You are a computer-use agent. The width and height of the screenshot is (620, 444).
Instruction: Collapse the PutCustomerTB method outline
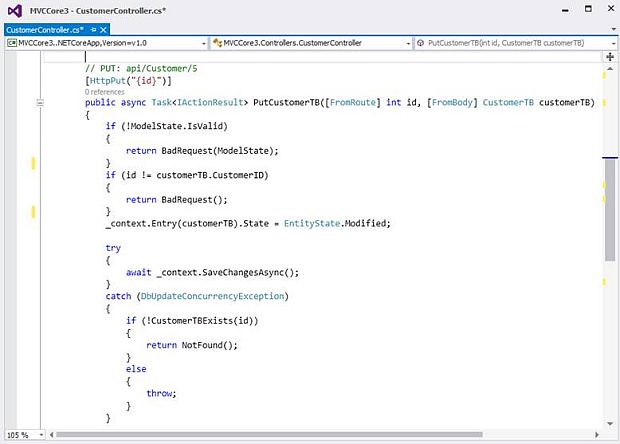(40, 103)
